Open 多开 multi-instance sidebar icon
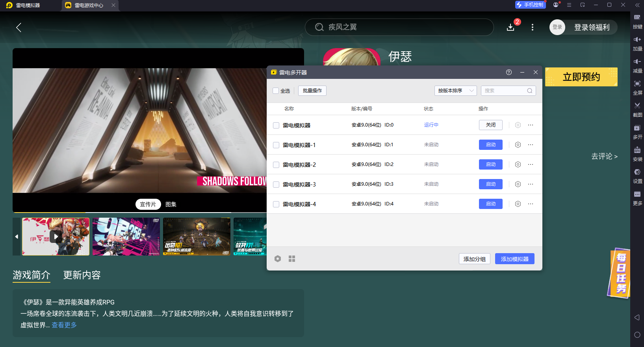 [x=637, y=132]
